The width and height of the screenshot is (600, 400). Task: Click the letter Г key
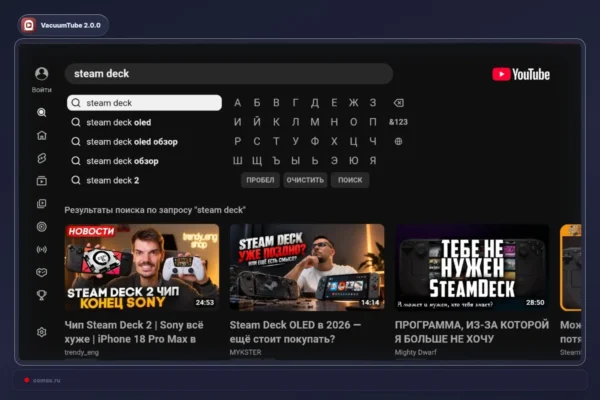click(x=295, y=103)
